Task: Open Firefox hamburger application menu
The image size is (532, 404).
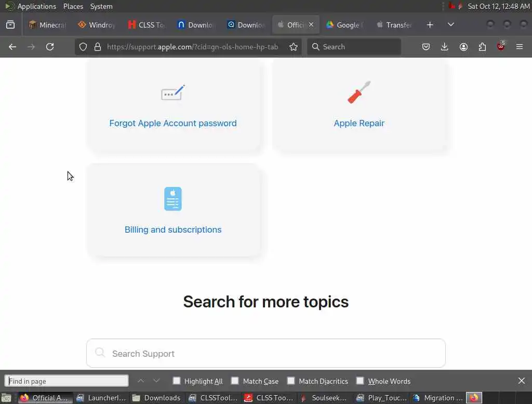Action: pos(520,47)
